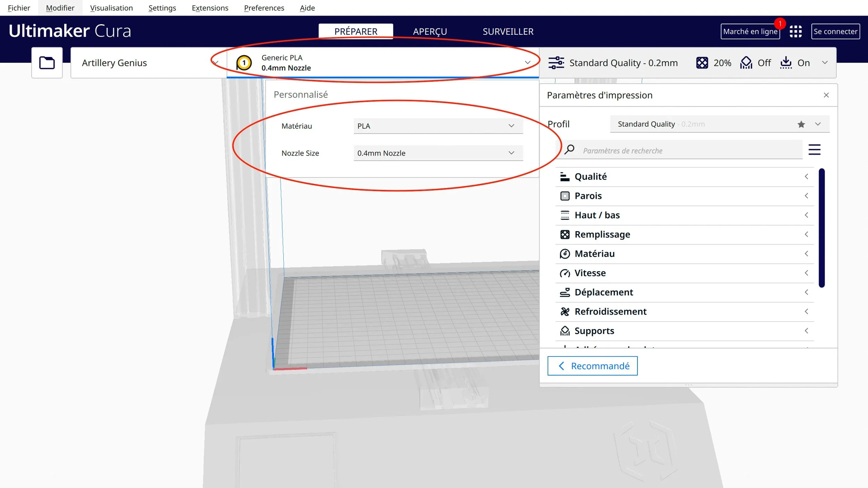Switch to the APERÇU tab
The height and width of the screenshot is (488, 868).
(x=430, y=31)
